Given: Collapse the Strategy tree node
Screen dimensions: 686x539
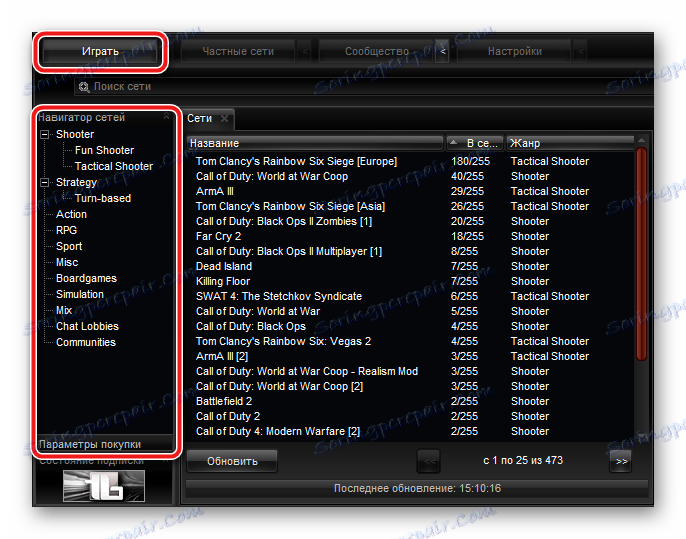Looking at the screenshot, I should (x=45, y=182).
